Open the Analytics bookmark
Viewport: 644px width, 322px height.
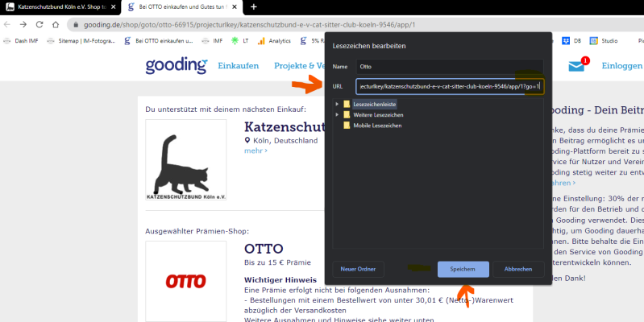274,40
